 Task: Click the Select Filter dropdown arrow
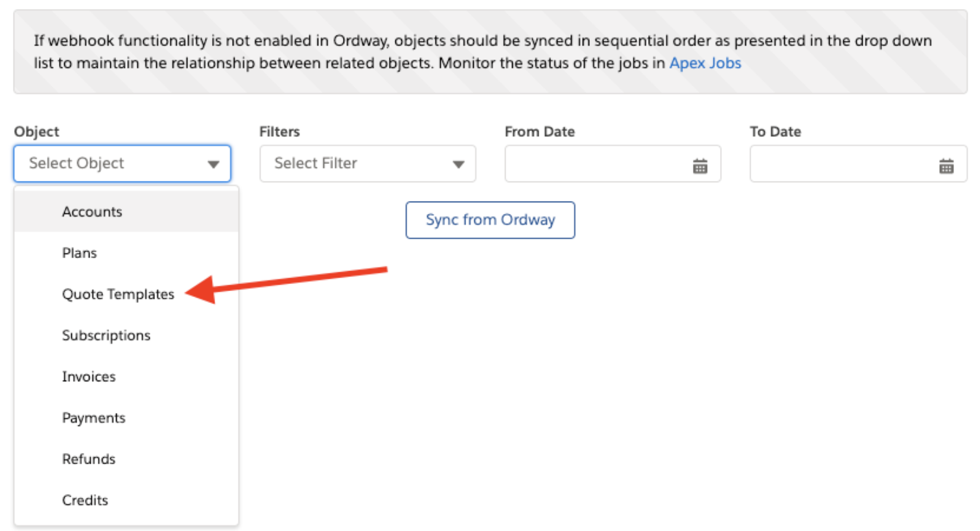coord(459,164)
